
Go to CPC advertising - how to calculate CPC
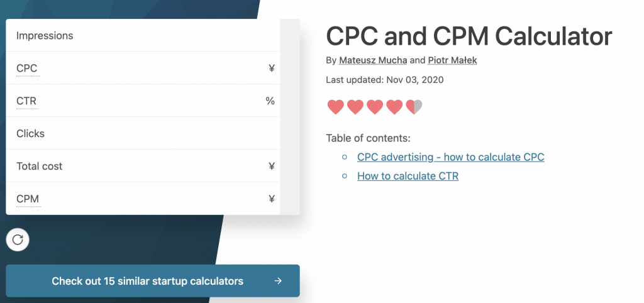coord(450,157)
